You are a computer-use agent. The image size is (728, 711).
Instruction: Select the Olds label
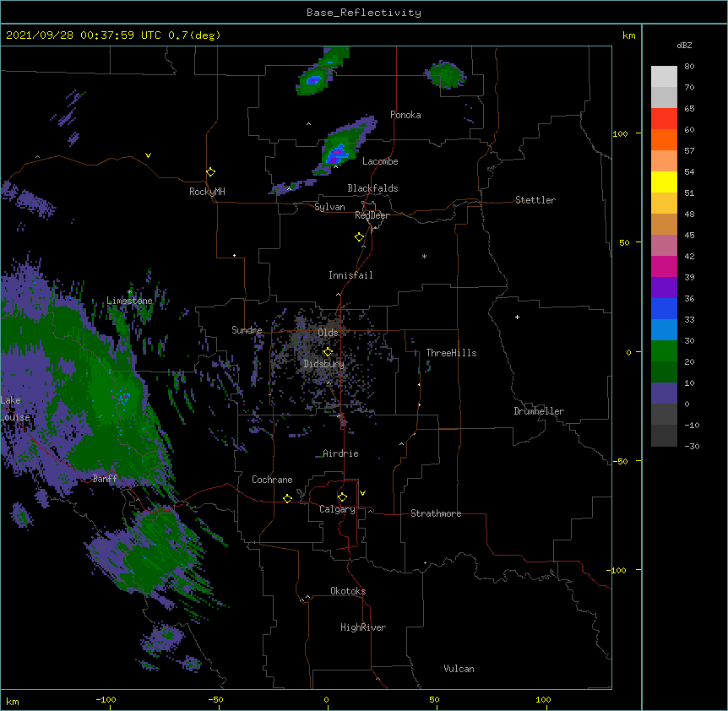328,333
